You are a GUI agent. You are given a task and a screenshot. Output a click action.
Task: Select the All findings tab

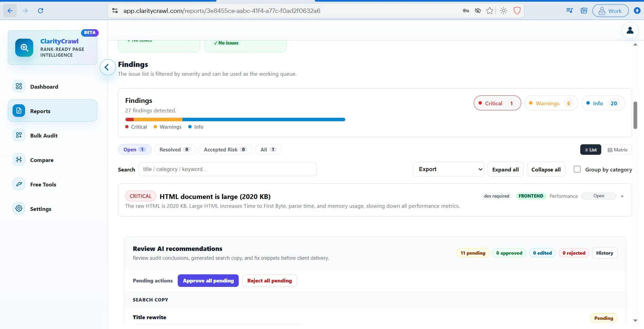tap(268, 149)
